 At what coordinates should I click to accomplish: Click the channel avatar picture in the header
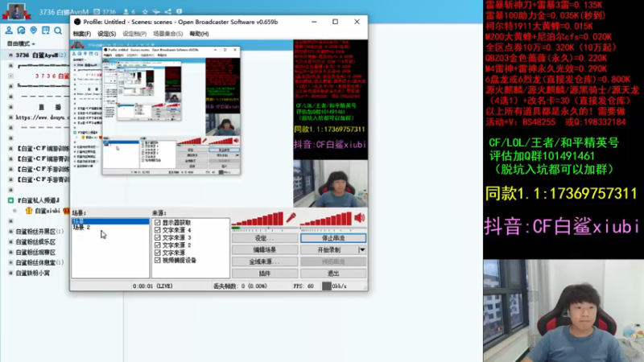point(16,11)
